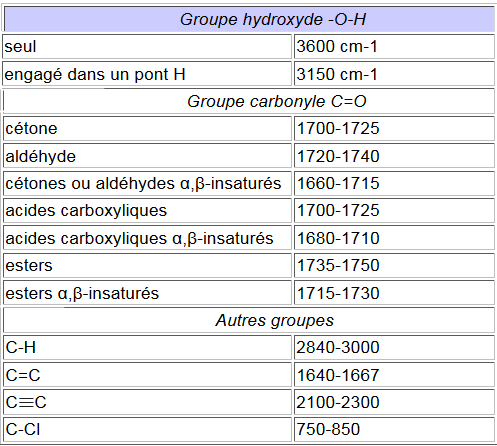Select 'cétones ou aldéhydes α,β-insaturés' cell
The width and height of the screenshot is (497, 446).
click(147, 183)
